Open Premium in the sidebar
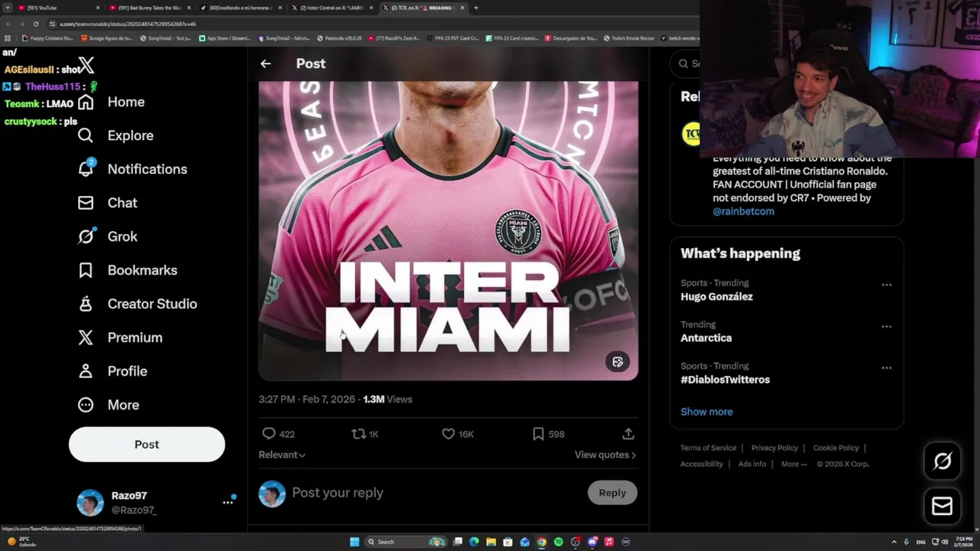Screen dimensions: 980x551 (x=119, y=337)
